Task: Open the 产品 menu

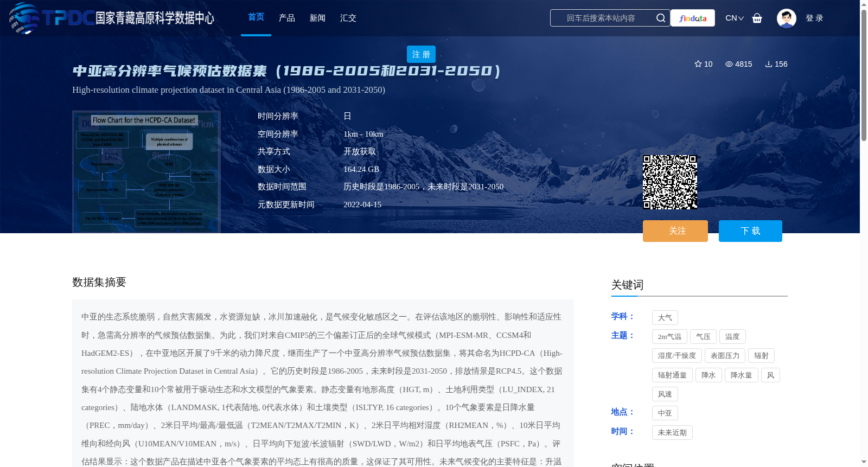Action: point(287,18)
